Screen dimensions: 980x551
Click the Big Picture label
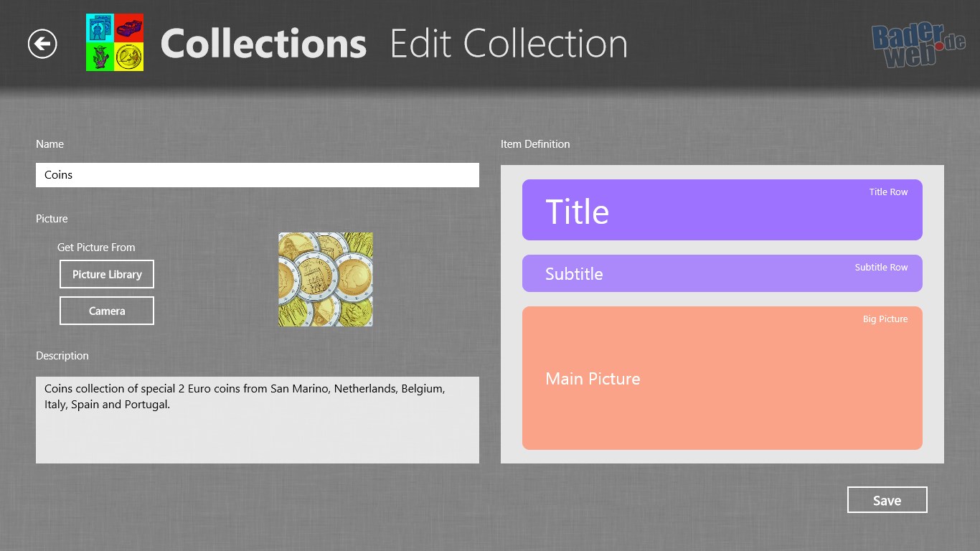(885, 319)
